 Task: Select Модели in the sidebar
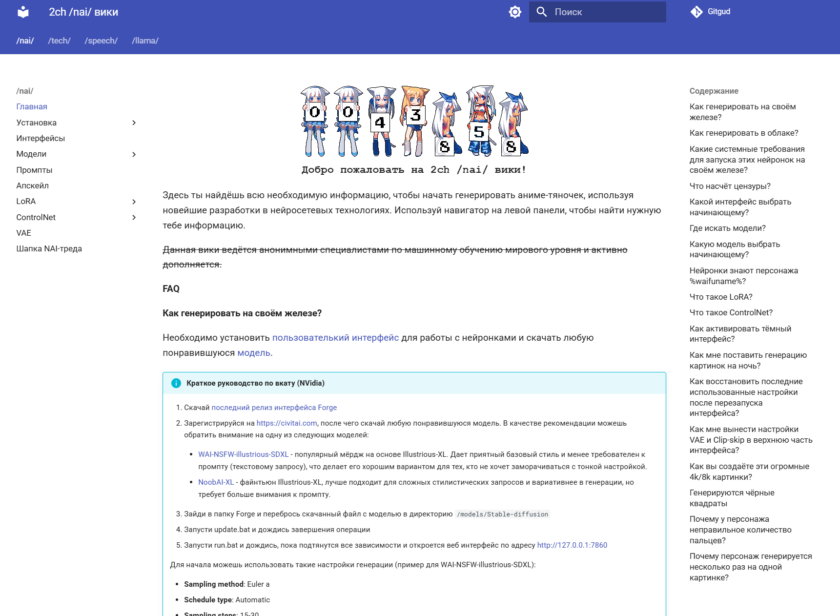click(x=31, y=154)
